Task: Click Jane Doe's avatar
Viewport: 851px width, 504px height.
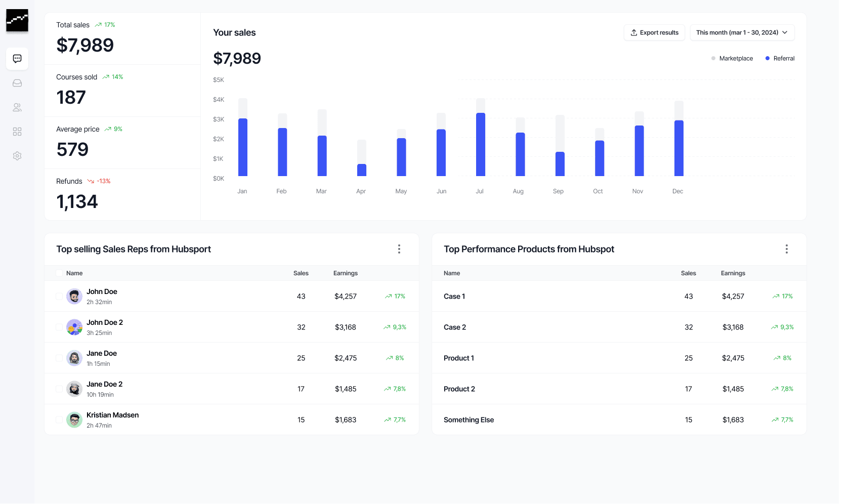Action: (x=74, y=358)
